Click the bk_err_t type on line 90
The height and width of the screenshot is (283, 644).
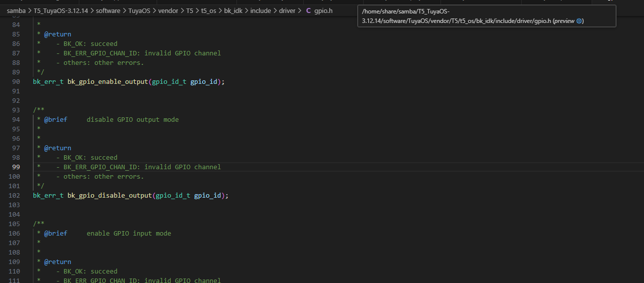[x=48, y=82]
